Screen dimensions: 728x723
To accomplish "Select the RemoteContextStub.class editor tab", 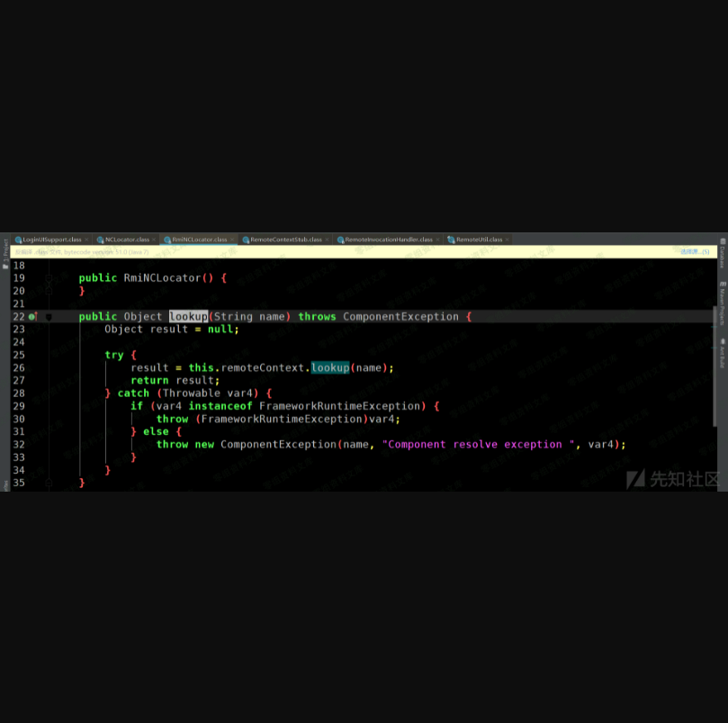I will point(285,240).
